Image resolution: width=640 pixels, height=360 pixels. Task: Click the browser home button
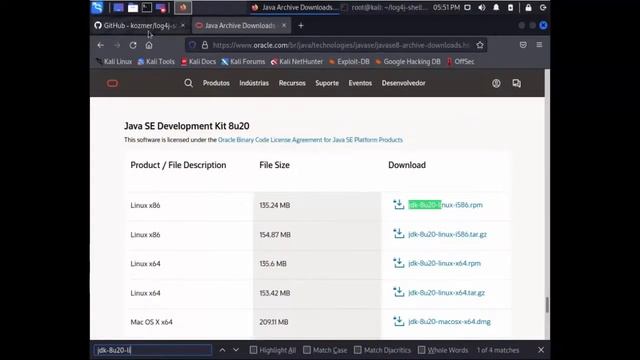pyautogui.click(x=149, y=45)
